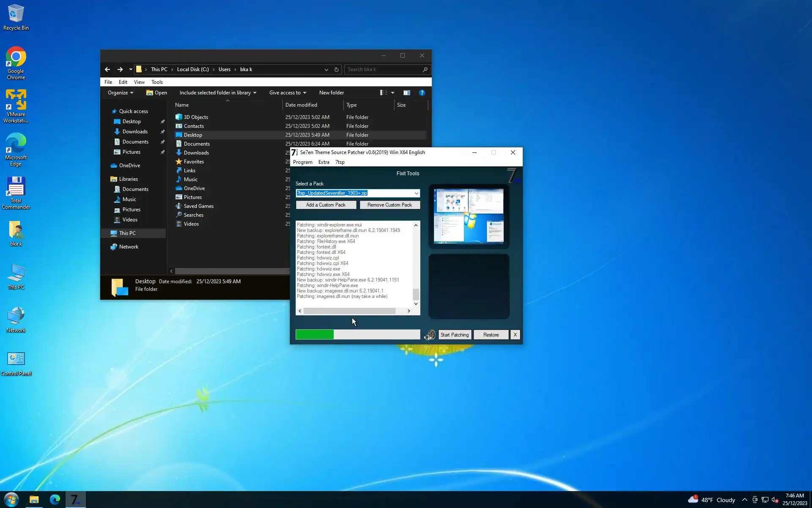Open the Extra menu in the patcher

[324, 162]
